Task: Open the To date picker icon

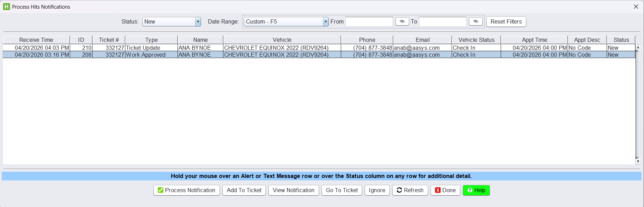Action: tap(475, 21)
